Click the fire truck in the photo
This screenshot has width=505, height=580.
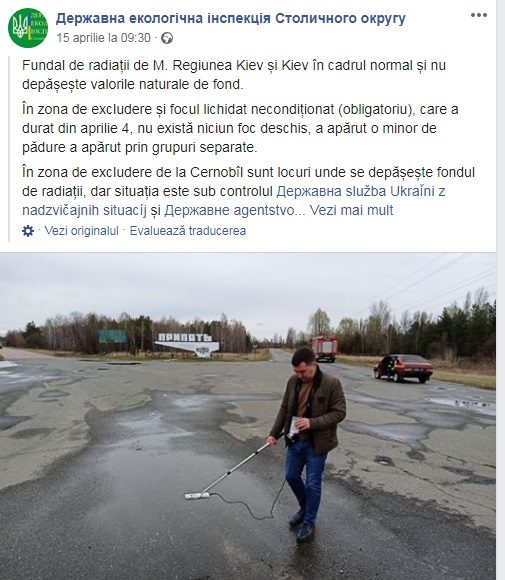click(x=325, y=348)
